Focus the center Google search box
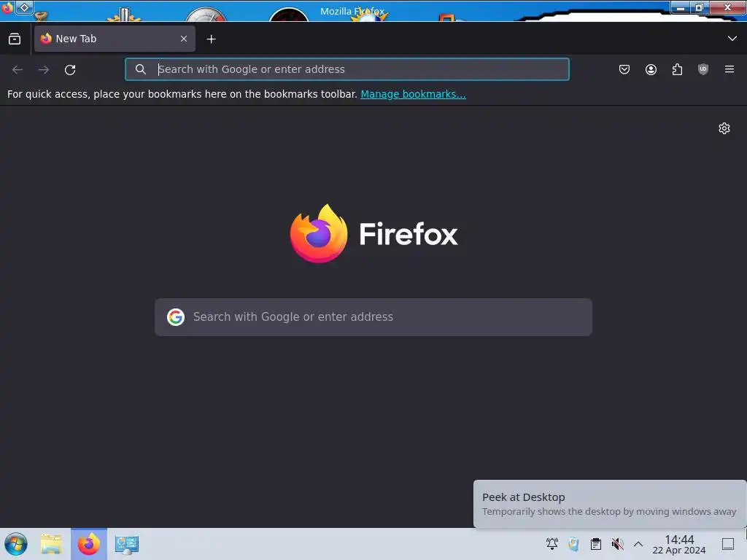Image resolution: width=747 pixels, height=560 pixels. coord(373,317)
